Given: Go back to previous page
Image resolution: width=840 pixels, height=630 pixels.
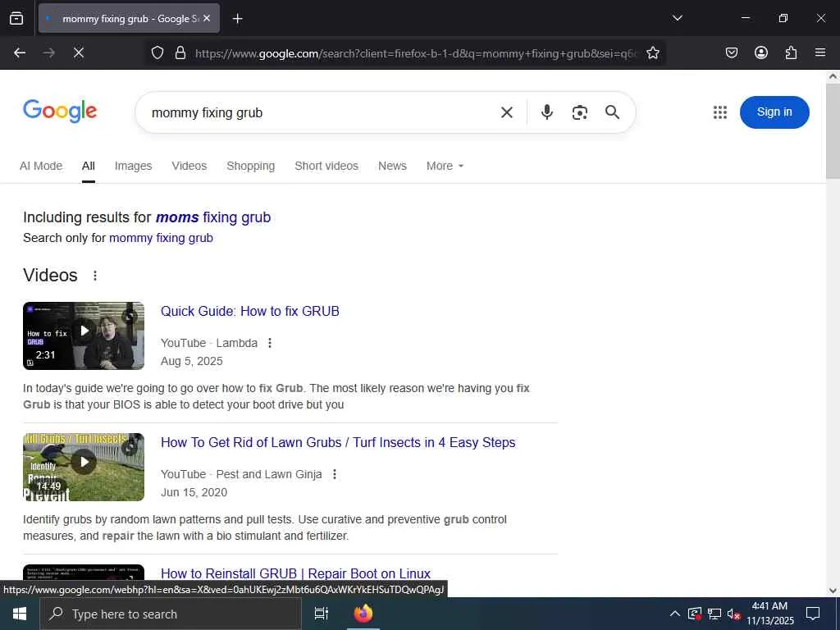Looking at the screenshot, I should tap(20, 52).
